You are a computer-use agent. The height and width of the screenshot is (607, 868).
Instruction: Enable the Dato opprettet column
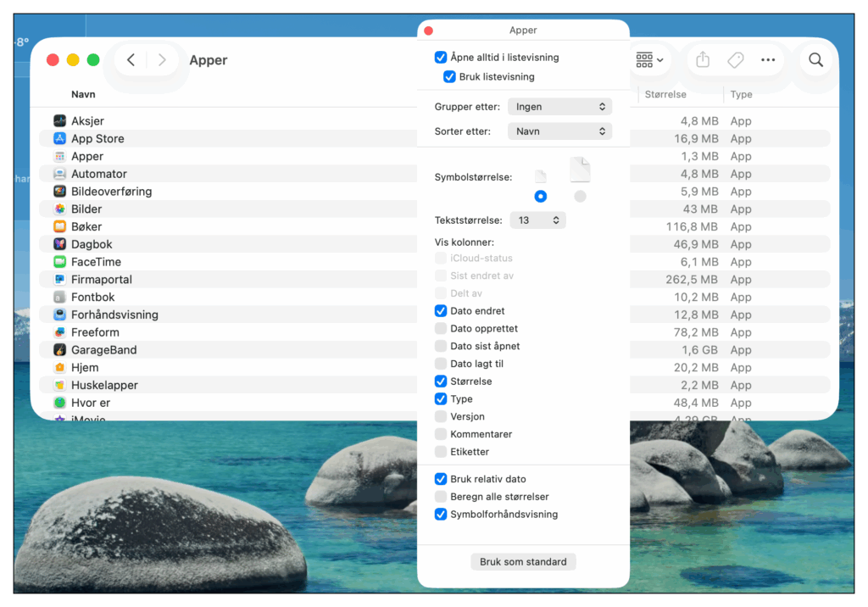pyautogui.click(x=441, y=328)
